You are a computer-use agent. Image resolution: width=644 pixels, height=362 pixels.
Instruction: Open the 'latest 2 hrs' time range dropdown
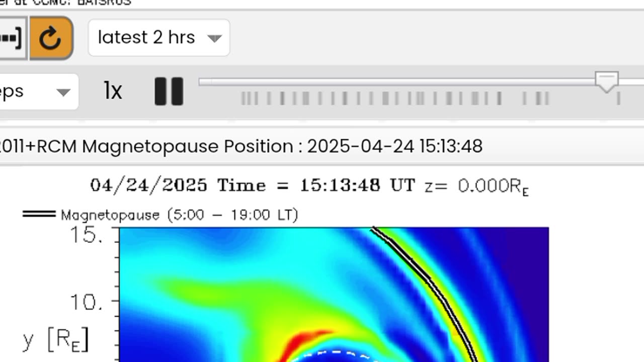click(159, 38)
